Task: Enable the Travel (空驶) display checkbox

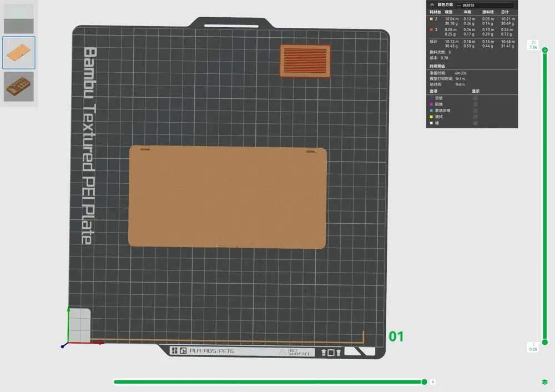Action: click(x=475, y=98)
